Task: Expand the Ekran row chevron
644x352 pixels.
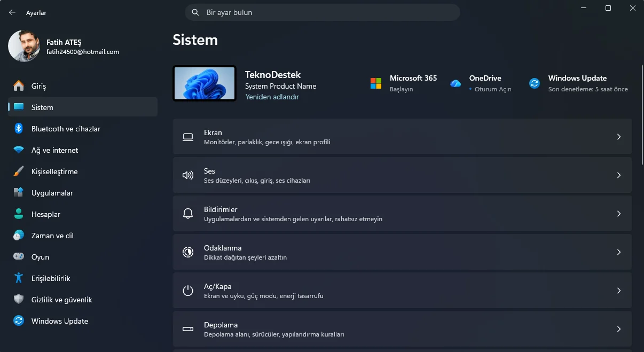Action: [619, 137]
